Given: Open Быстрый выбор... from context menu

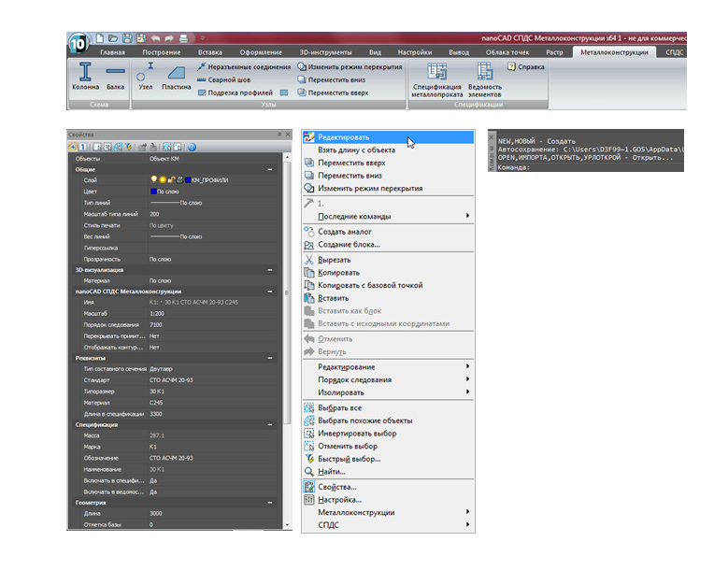Looking at the screenshot, I should coord(388,459).
